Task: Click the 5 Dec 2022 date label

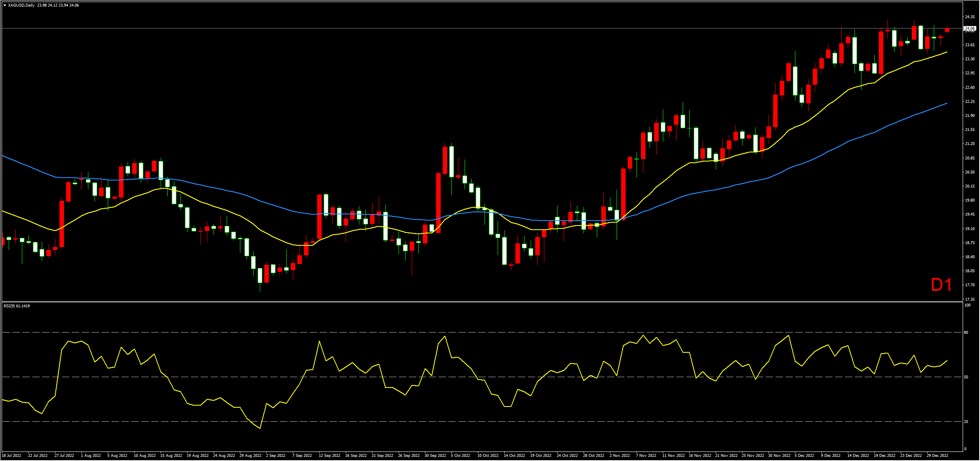Action: pos(804,456)
